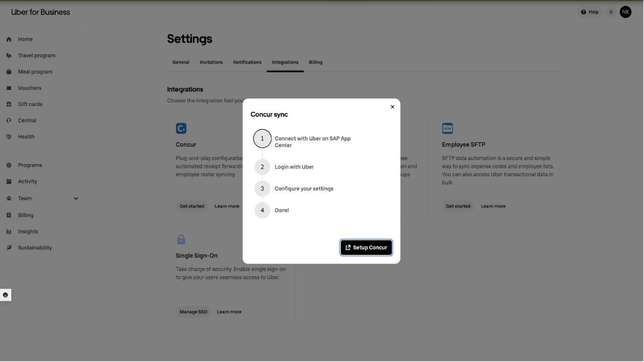Select the Gift cards sidebar icon
Screen dimensions: 644x362
[9, 104]
